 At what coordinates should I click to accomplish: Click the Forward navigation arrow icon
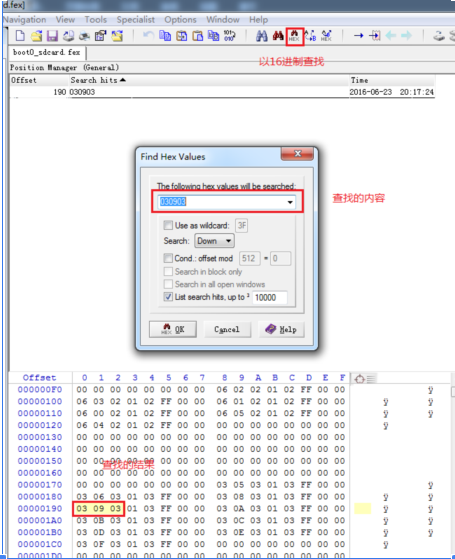point(407,36)
